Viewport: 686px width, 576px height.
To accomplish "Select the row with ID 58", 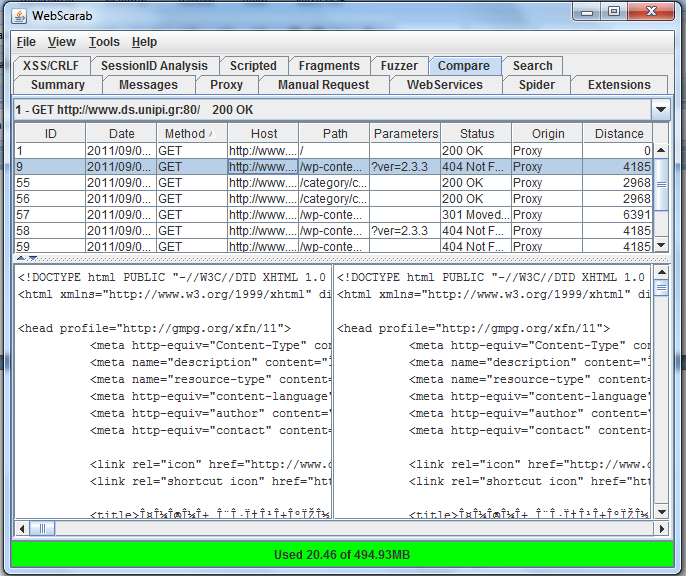I will coord(334,231).
